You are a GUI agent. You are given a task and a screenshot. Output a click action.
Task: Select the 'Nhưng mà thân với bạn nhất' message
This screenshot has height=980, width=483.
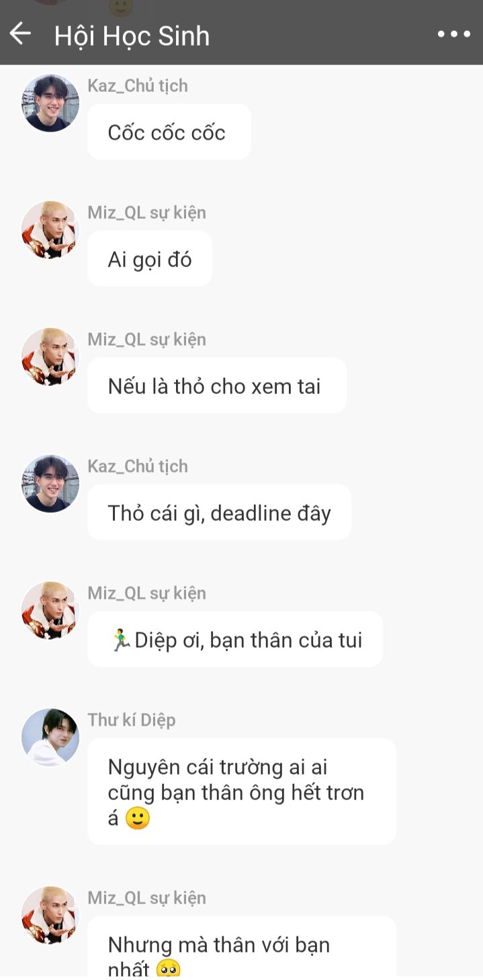[x=242, y=948]
